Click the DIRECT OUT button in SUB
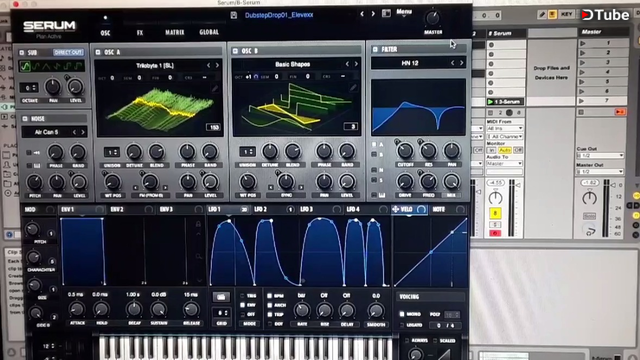The image size is (640, 360). coord(68,52)
